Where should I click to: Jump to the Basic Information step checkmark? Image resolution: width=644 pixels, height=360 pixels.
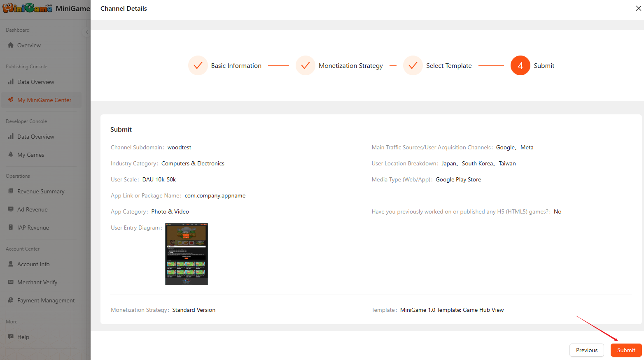(x=198, y=65)
